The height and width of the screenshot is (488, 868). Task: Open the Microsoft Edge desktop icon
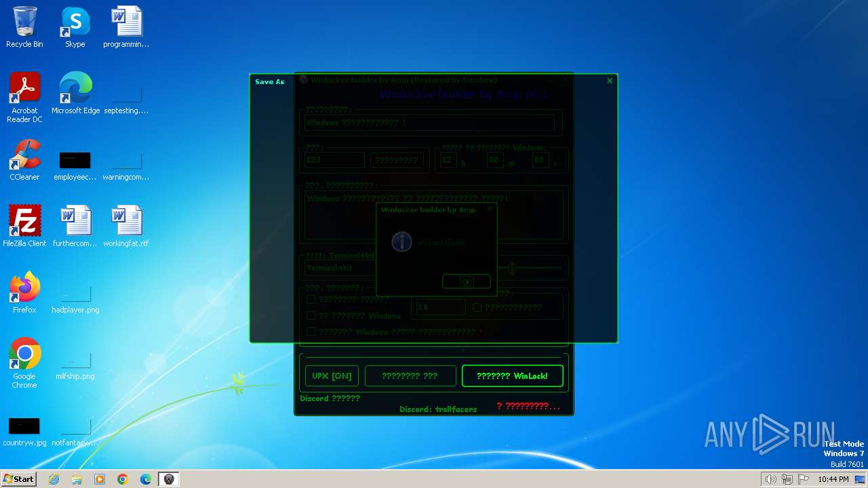click(x=75, y=94)
